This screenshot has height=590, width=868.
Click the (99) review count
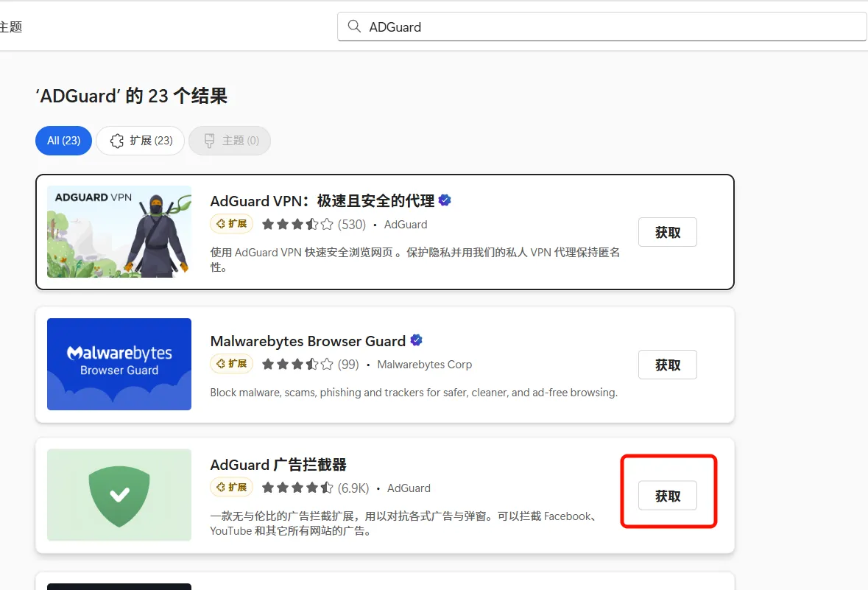348,365
